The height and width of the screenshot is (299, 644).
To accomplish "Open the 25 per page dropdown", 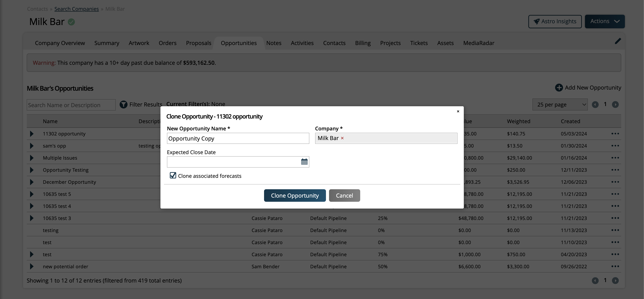I will 560,104.
